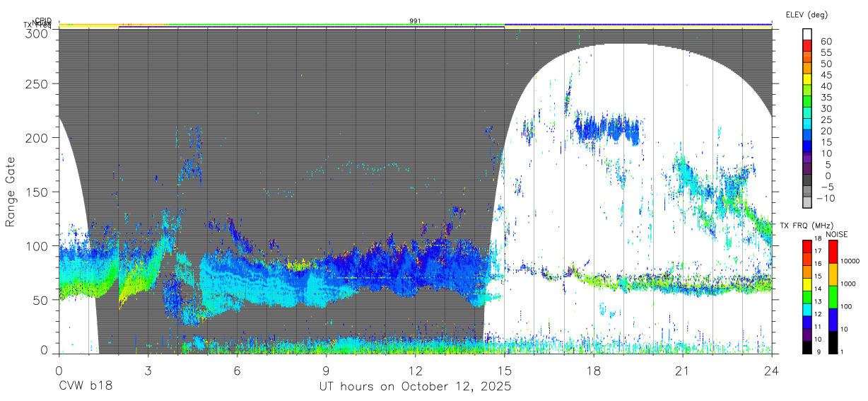Click the 30 label on elevation colorbar
868x401 pixels.
pos(826,107)
